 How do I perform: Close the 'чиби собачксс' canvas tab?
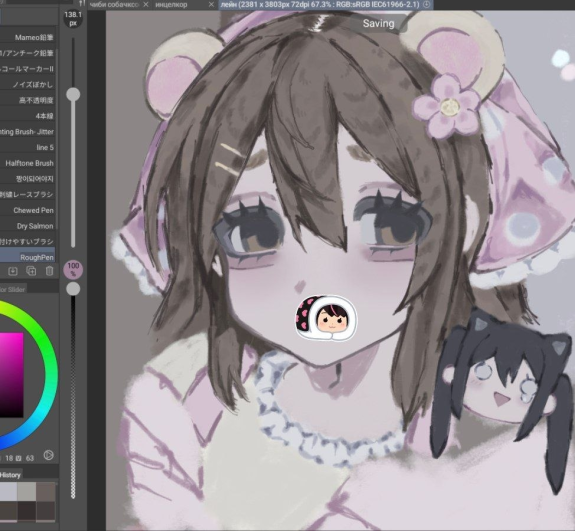click(x=146, y=4)
